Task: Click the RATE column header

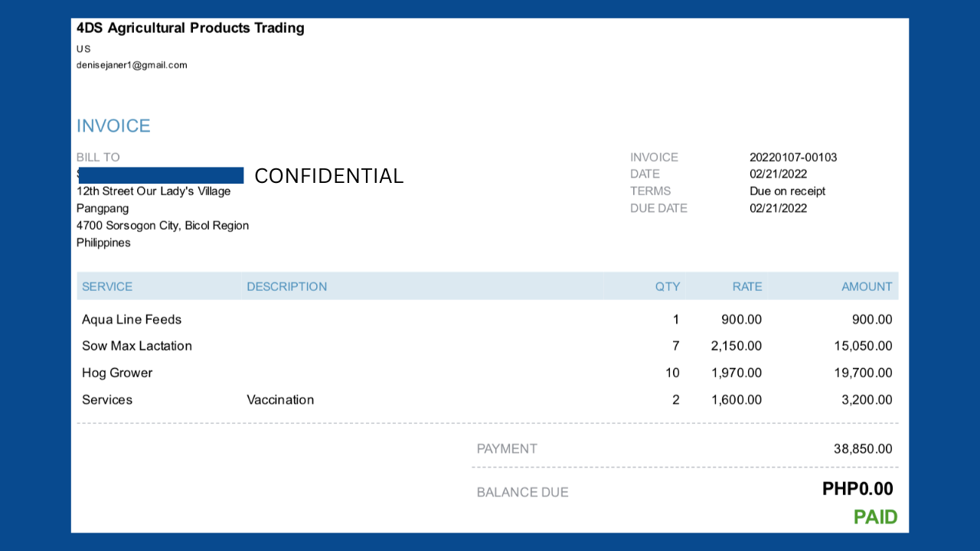Action: point(747,287)
